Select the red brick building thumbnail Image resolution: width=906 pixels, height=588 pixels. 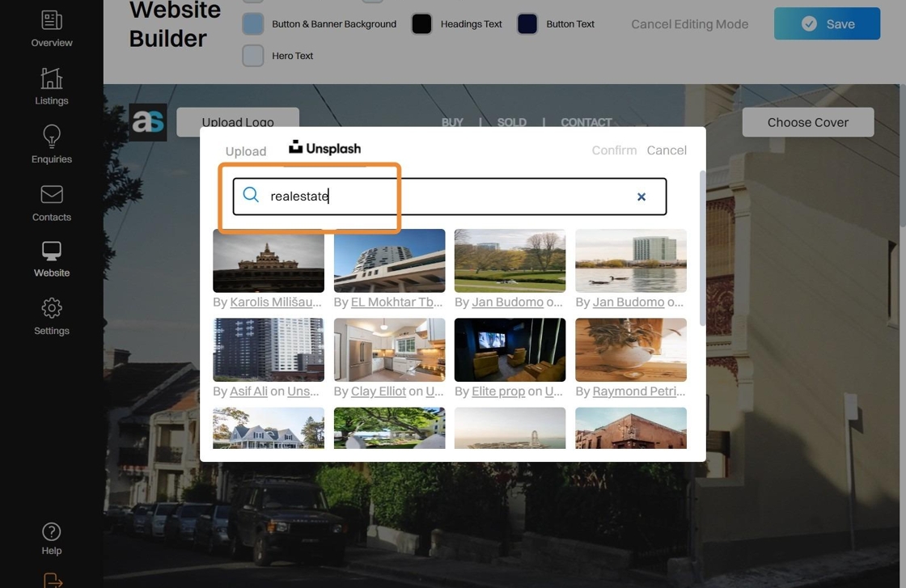pyautogui.click(x=631, y=428)
